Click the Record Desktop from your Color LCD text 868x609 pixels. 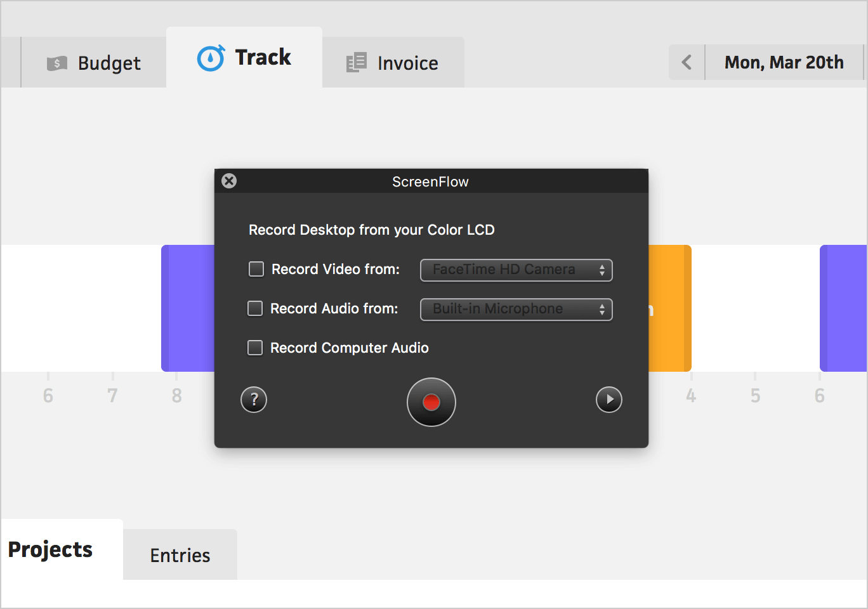[372, 230]
